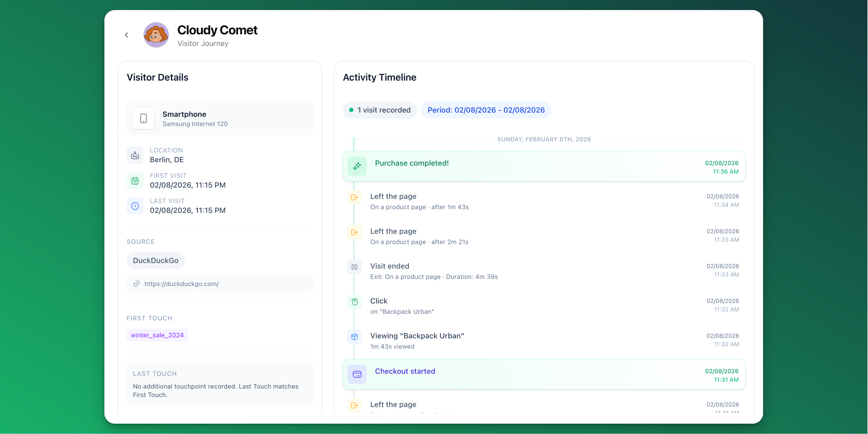Click the smartphone device icon
The image size is (868, 434).
coord(143,118)
